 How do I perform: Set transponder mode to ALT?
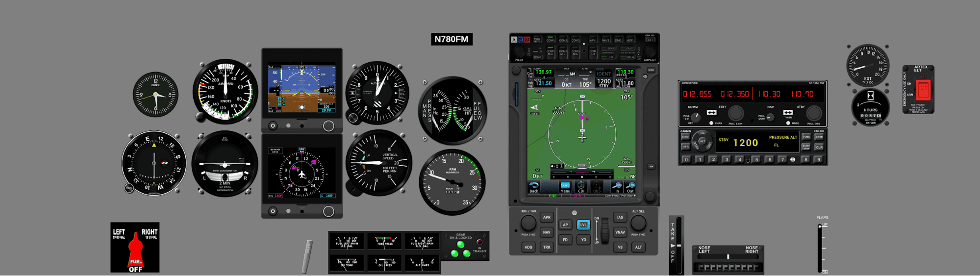tap(702, 141)
